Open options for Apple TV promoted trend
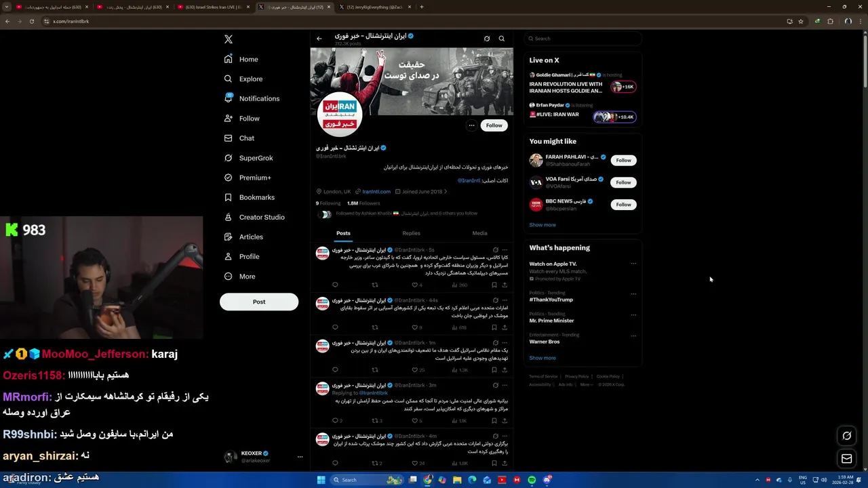Image resolution: width=868 pixels, height=488 pixels. (633, 264)
